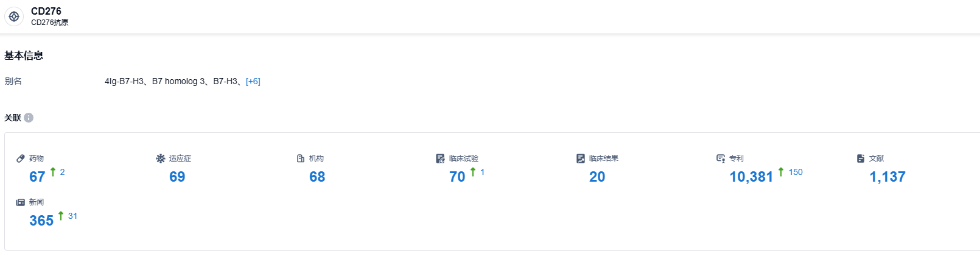Click the 专利 certificate icon
980x253 pixels.
click(721, 159)
